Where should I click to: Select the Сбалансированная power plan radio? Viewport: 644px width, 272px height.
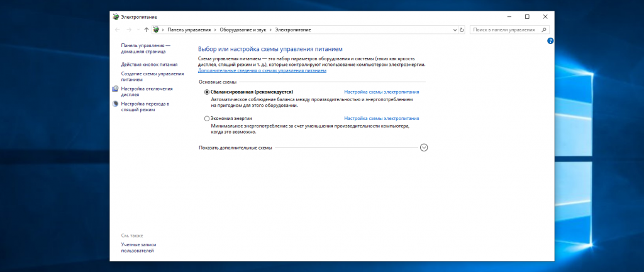tap(206, 92)
